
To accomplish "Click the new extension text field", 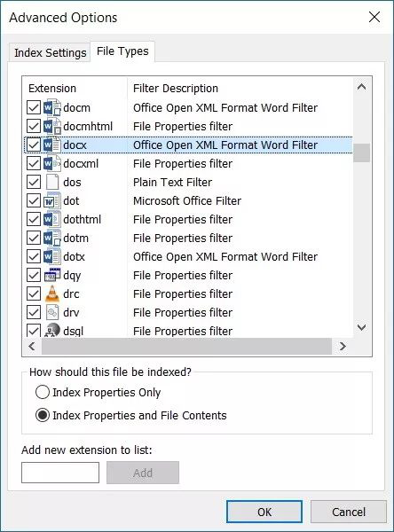I will tap(60, 473).
